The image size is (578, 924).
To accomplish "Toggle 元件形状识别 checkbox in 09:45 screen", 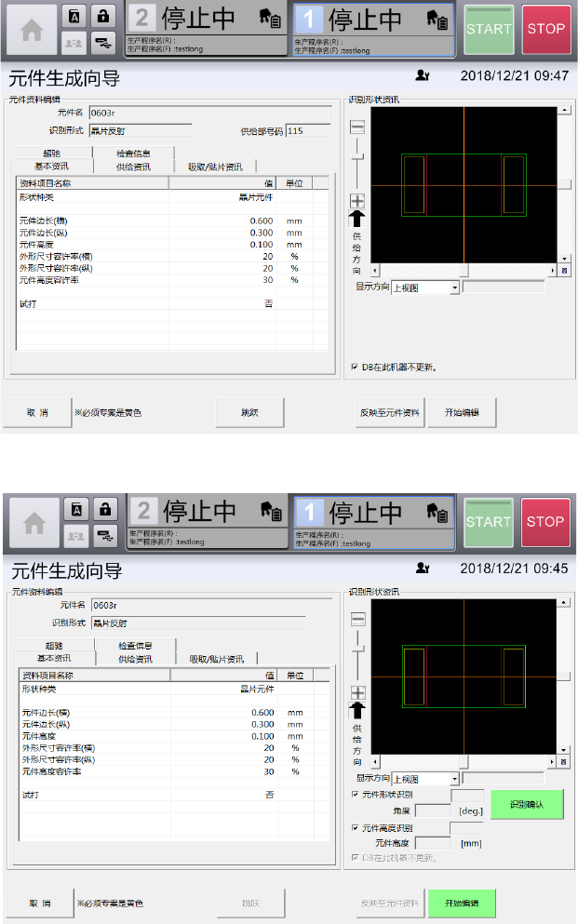I will (355, 795).
